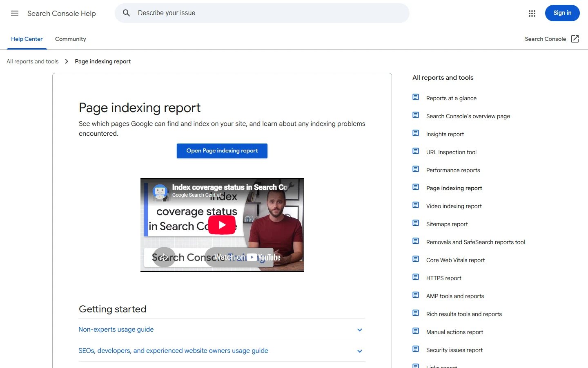The image size is (588, 368).
Task: Click the video title Index coverage status
Action: (x=229, y=187)
